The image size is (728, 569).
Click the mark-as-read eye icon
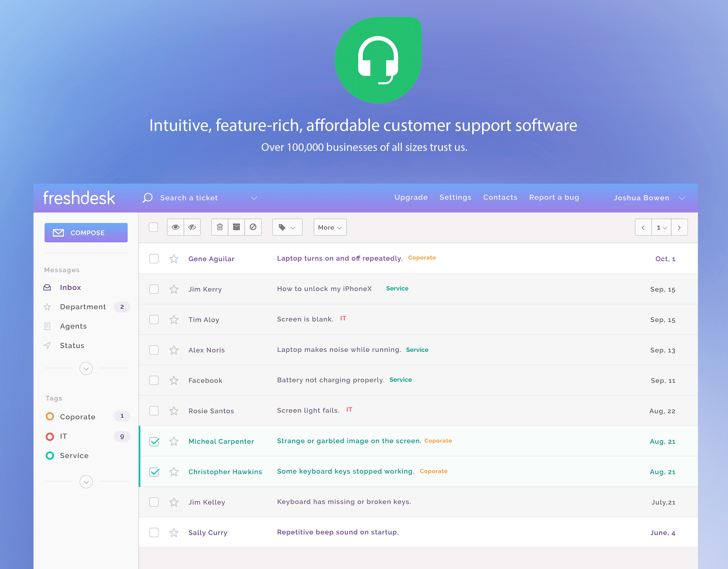tap(175, 227)
